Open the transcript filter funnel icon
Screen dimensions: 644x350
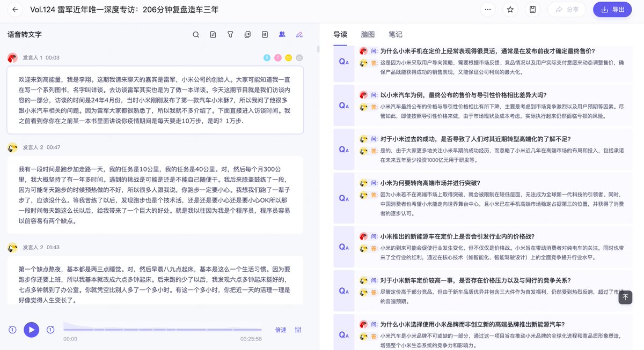(x=230, y=34)
